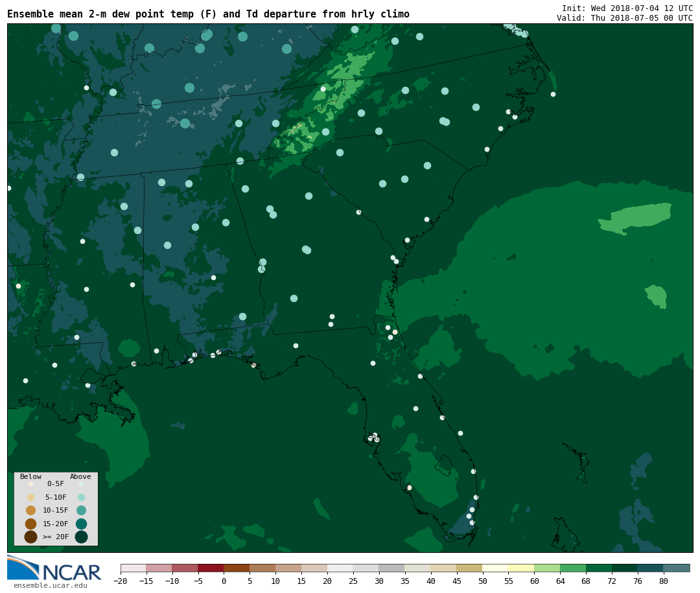This screenshot has height=593, width=700.
Task: Select the Below 5-10F tan circle
Action: 31,497
